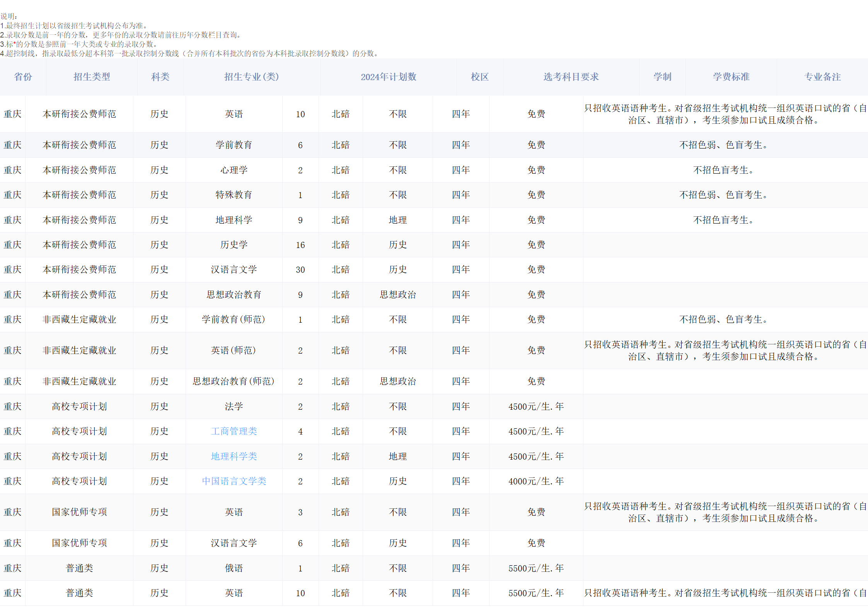Click the 俄语 major cell
Viewport: 868px width, 614px height.
(234, 568)
